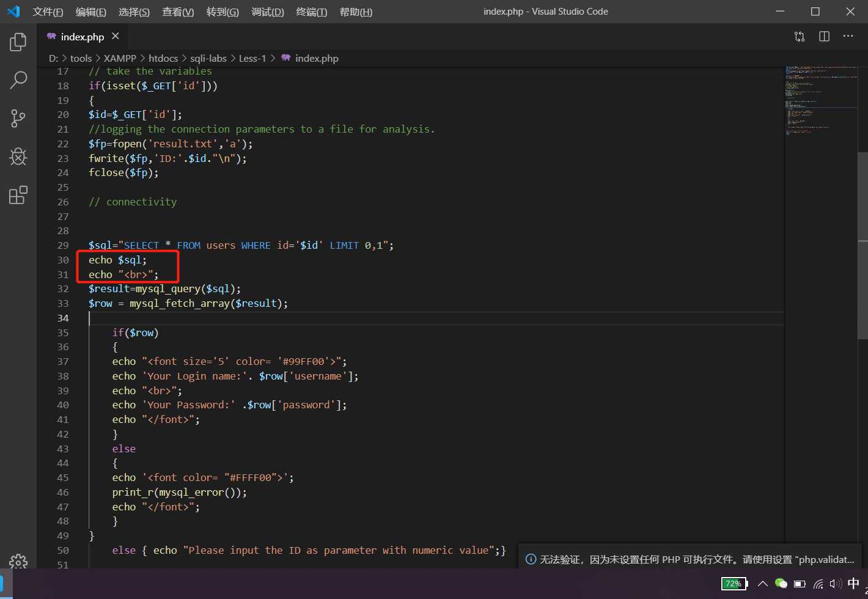Click the XAMPP breadcrumb segment
The height and width of the screenshot is (599, 868).
(x=120, y=59)
